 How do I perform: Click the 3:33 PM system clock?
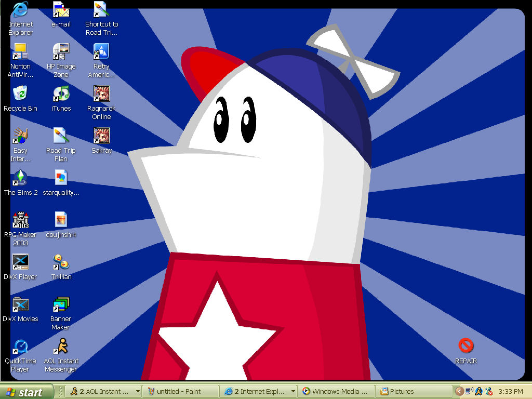pos(511,392)
